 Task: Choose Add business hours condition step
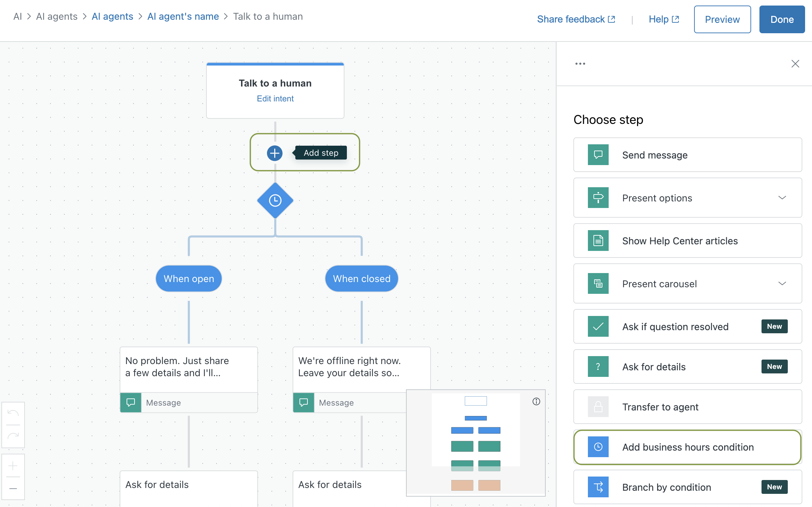[x=687, y=447]
